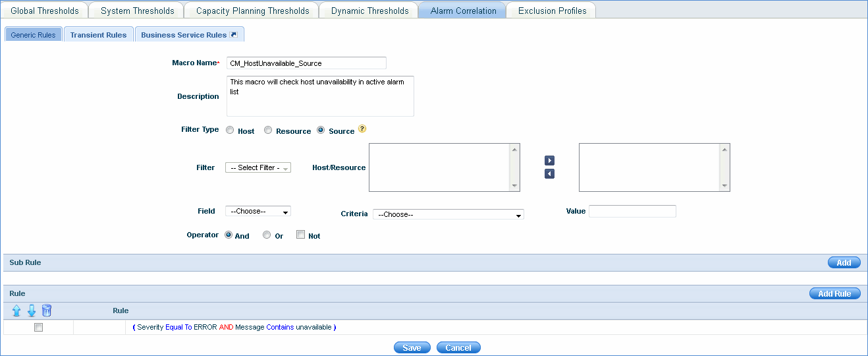Choose the Or operator radio button
Screen dimensions: 868x356
[267, 235]
